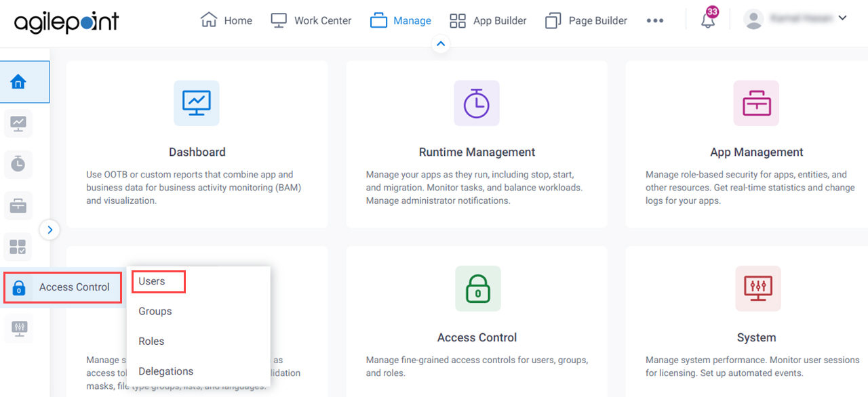This screenshot has height=397, width=868.
Task: Choose Groups from the flyout menu
Action: tap(155, 312)
